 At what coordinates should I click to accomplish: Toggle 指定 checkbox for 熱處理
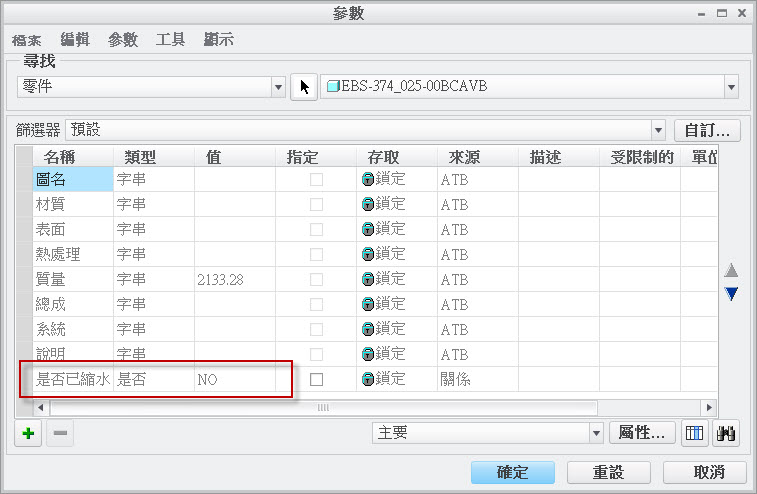[x=316, y=254]
